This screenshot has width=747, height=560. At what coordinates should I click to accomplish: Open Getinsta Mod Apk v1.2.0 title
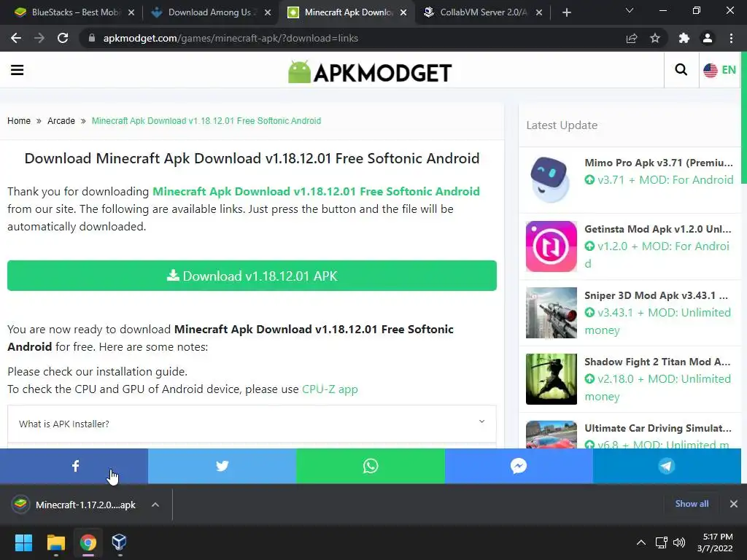(x=657, y=229)
